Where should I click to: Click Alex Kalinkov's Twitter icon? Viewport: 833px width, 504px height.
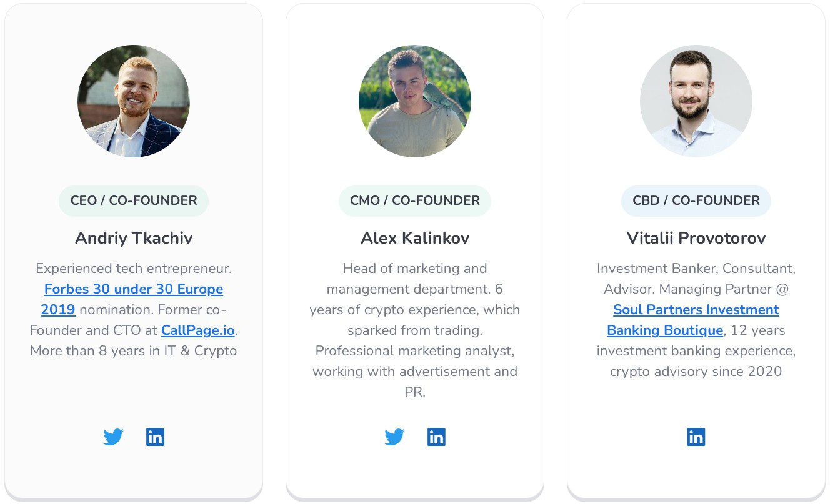tap(394, 437)
